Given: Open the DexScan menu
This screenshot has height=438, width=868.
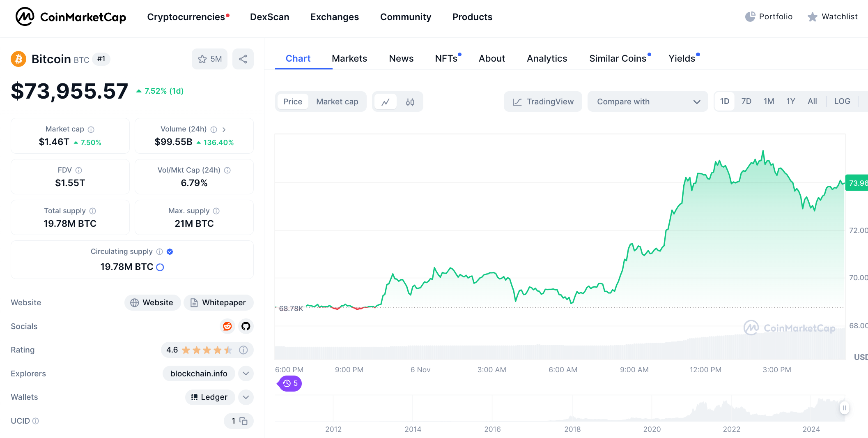Looking at the screenshot, I should pyautogui.click(x=269, y=17).
